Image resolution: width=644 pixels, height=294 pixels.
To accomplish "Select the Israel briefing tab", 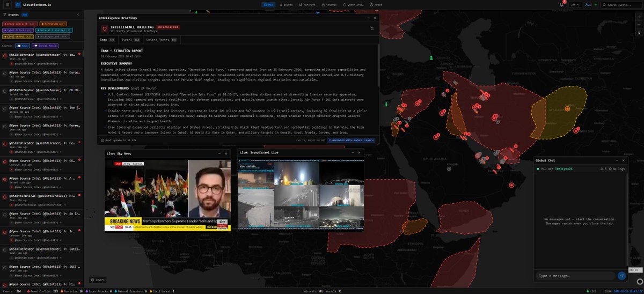I will (x=131, y=40).
